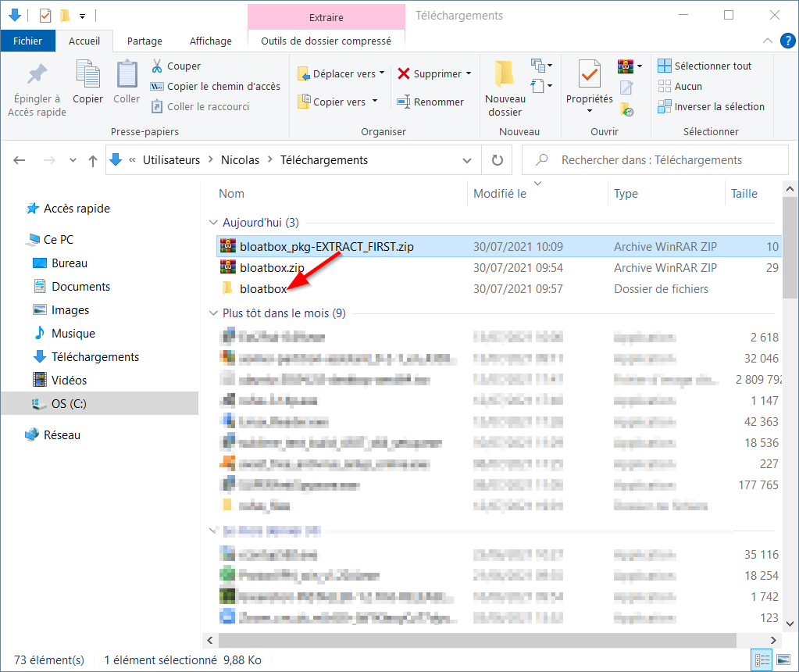The height and width of the screenshot is (672, 799).
Task: Click the forward navigation arrow
Action: click(49, 160)
